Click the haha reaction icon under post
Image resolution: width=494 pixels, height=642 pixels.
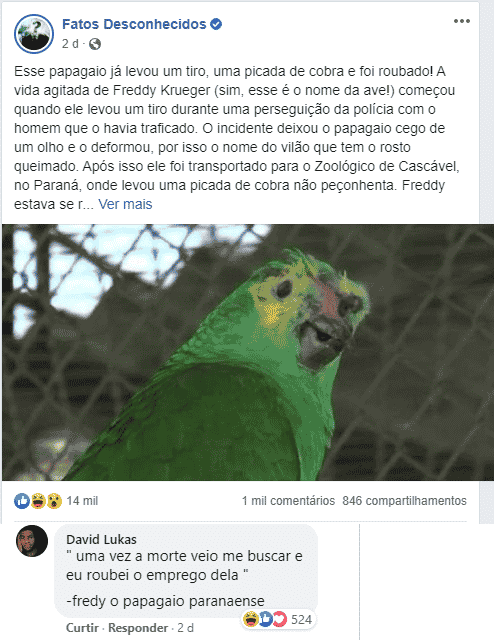coord(38,501)
